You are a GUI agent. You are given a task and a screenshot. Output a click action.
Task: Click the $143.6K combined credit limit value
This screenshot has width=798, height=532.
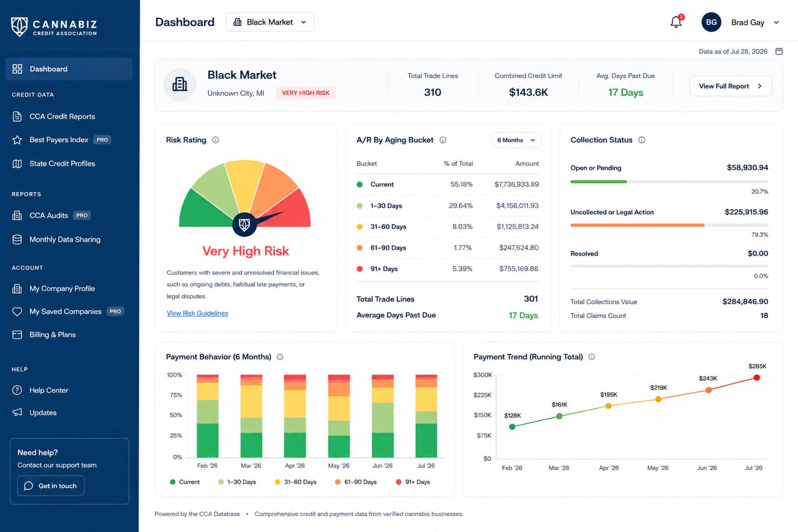click(x=528, y=92)
